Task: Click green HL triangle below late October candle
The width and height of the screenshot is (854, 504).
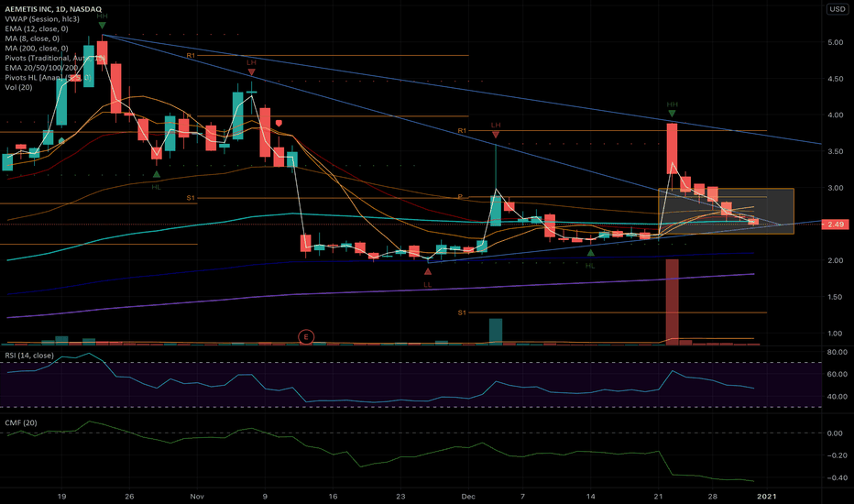Action: pos(157,174)
